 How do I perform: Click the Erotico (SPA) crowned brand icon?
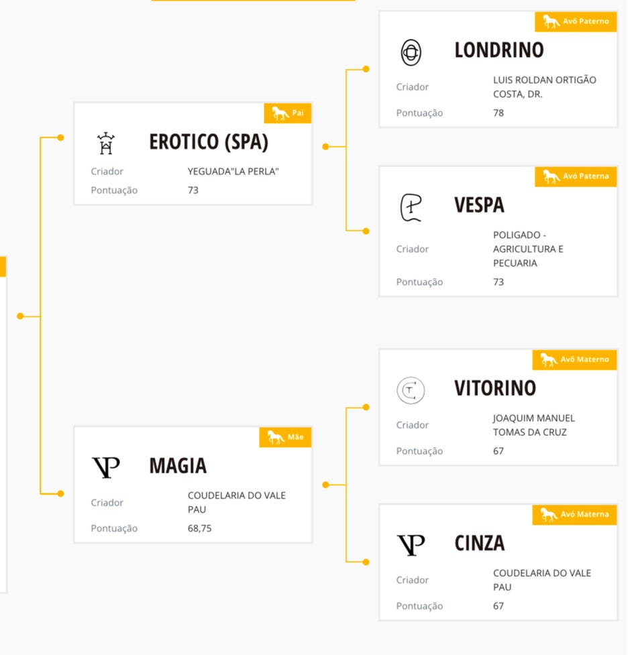click(106, 143)
